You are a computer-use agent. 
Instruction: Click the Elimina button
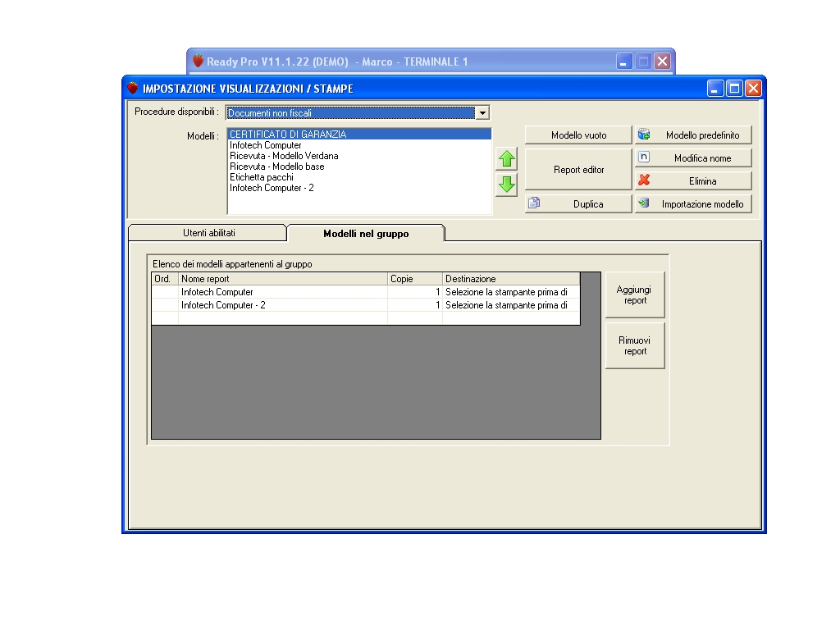point(693,181)
